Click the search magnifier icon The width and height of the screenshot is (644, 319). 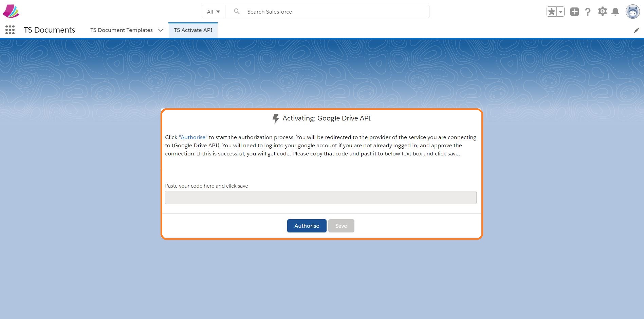(237, 11)
